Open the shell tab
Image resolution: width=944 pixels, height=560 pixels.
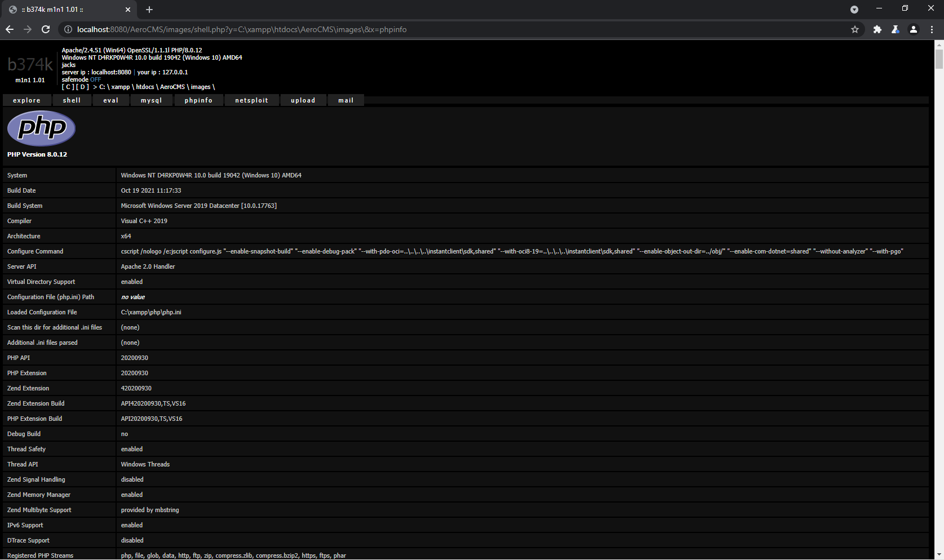[72, 100]
